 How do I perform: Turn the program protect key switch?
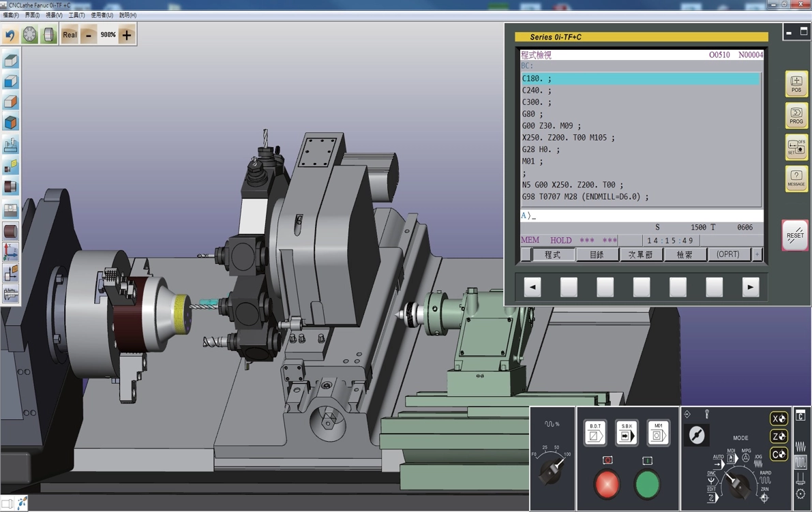coord(697,435)
